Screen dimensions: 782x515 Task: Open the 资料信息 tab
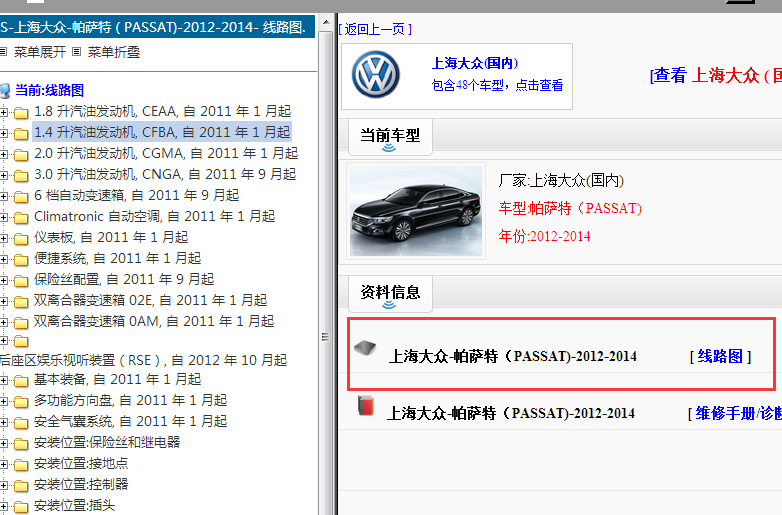[390, 294]
